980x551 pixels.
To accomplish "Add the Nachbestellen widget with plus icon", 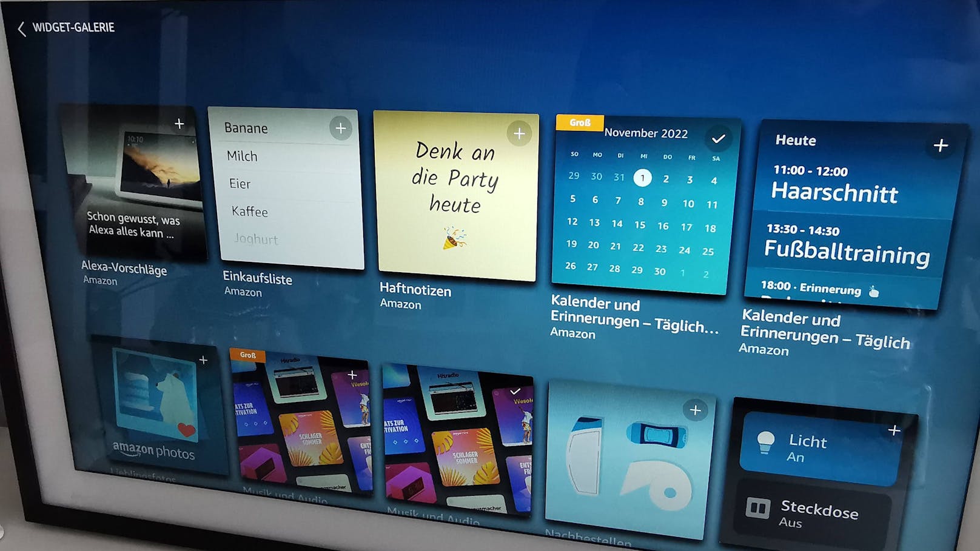I will [x=695, y=410].
